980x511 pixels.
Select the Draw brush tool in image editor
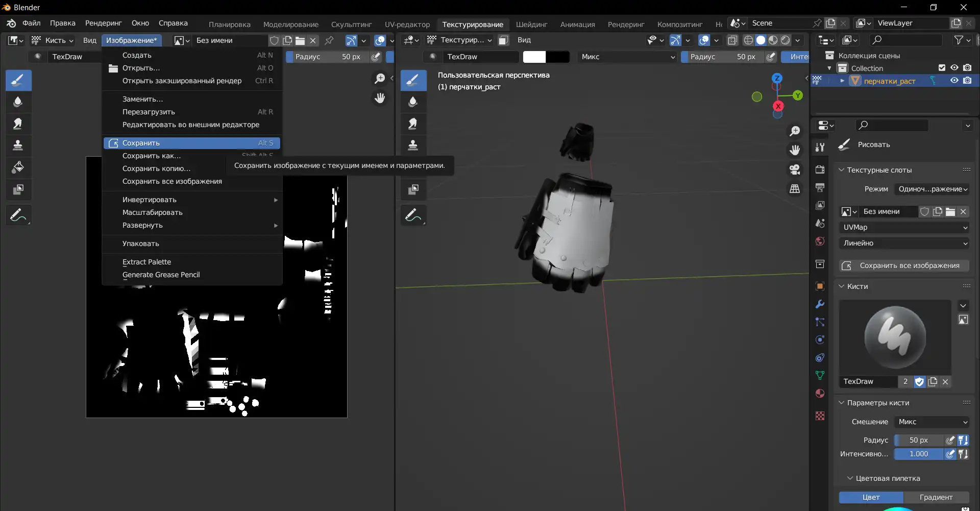click(18, 80)
